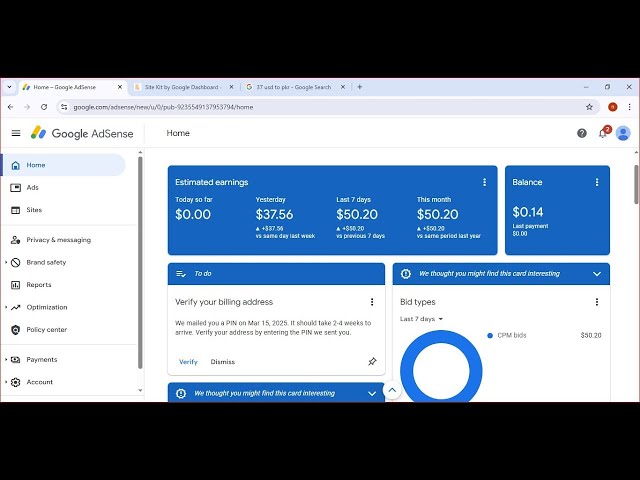Click the Privacy & messaging icon
The image size is (640, 480).
point(16,240)
